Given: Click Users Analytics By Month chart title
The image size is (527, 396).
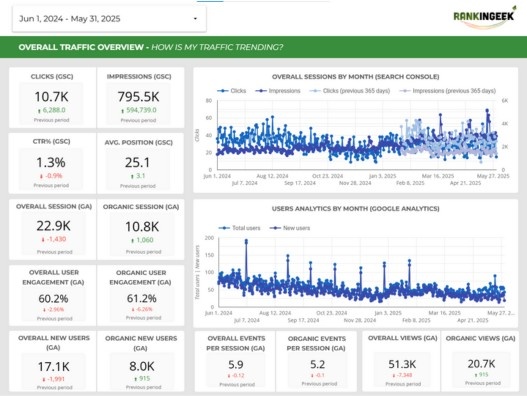Looking at the screenshot, I should click(x=356, y=209).
